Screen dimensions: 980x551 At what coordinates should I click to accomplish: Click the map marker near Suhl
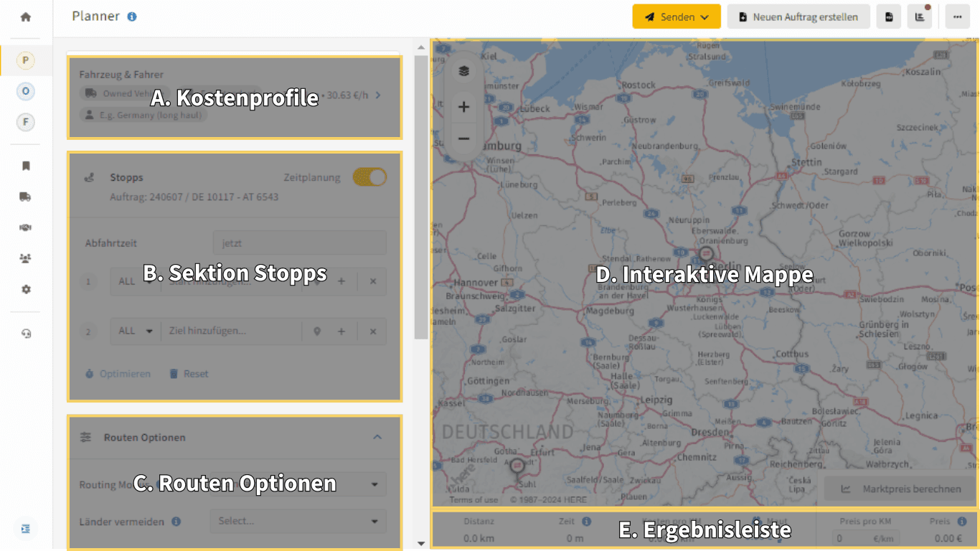[517, 467]
